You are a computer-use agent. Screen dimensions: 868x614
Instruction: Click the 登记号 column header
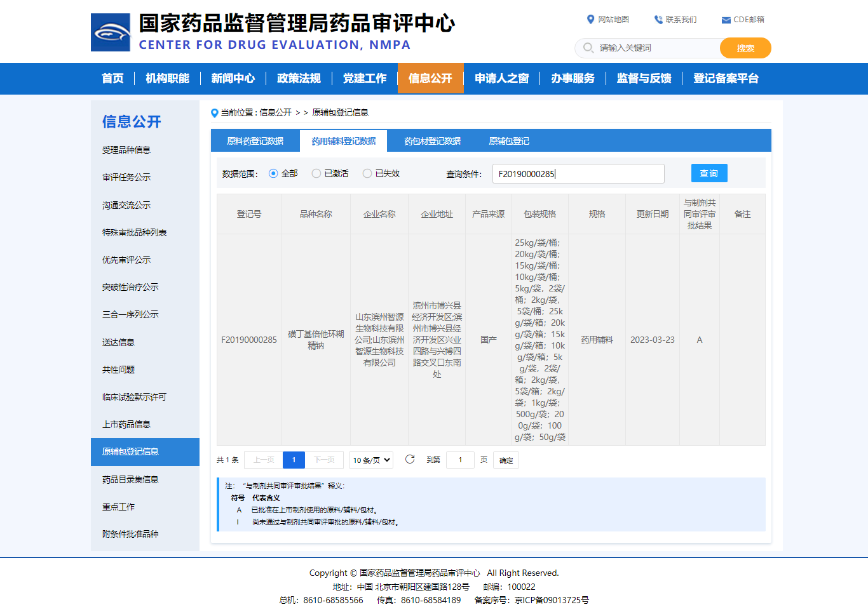pyautogui.click(x=249, y=214)
